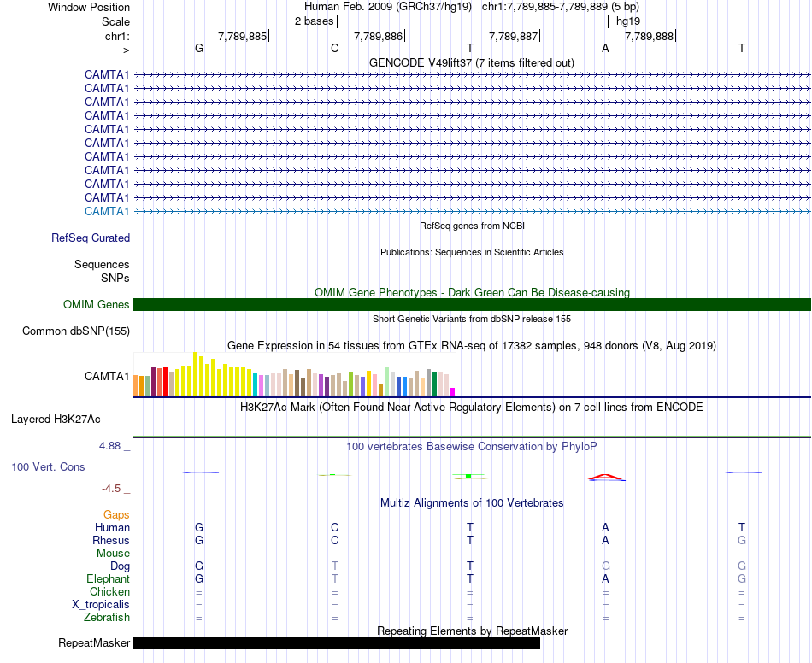Open the OMIM Gene Phenotypes track title
Screen dimensions: 812x663
(472, 292)
